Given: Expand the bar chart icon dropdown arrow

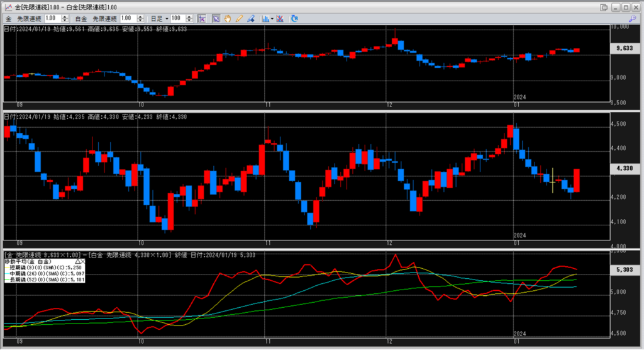Looking at the screenshot, I should click(272, 19).
